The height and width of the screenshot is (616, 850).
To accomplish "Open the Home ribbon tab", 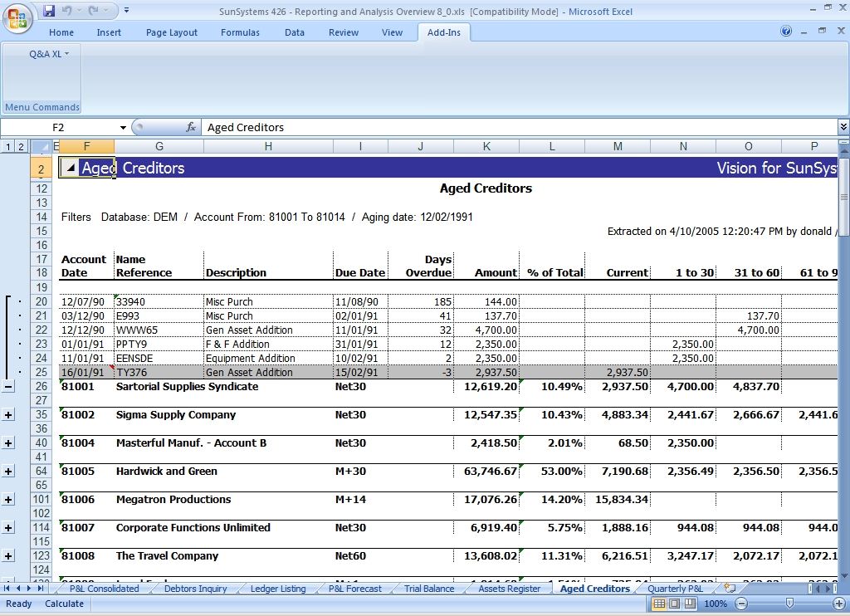I will coord(61,32).
